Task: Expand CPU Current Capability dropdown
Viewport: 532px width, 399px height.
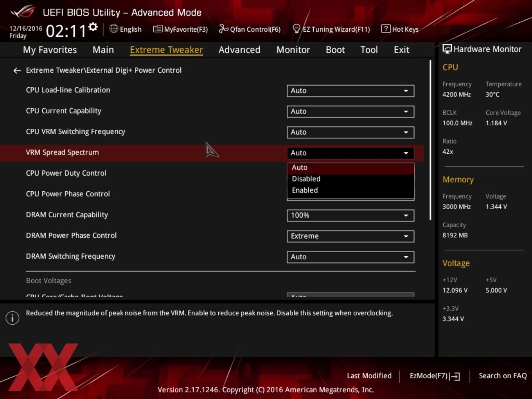Action: (350, 111)
